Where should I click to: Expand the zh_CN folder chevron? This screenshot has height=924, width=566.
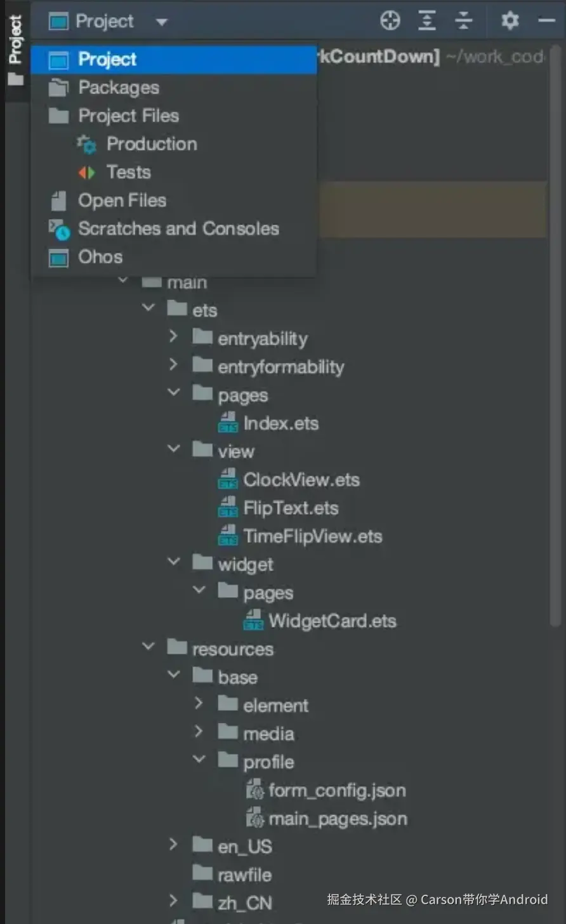coord(173,901)
